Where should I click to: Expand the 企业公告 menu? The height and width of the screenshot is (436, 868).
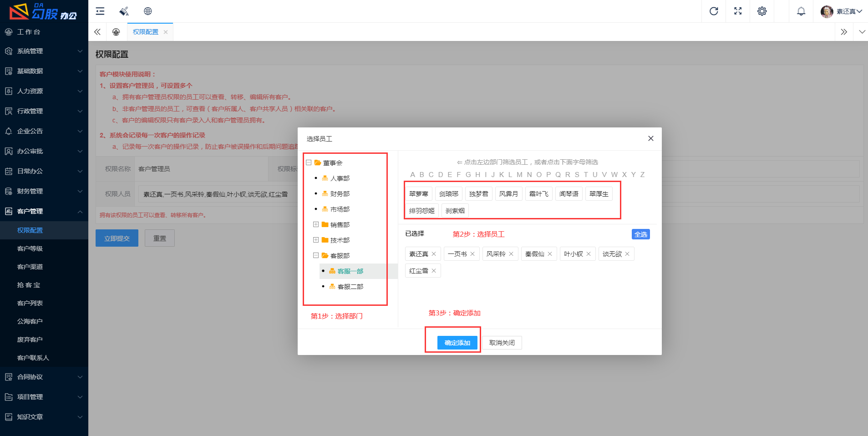(44, 131)
